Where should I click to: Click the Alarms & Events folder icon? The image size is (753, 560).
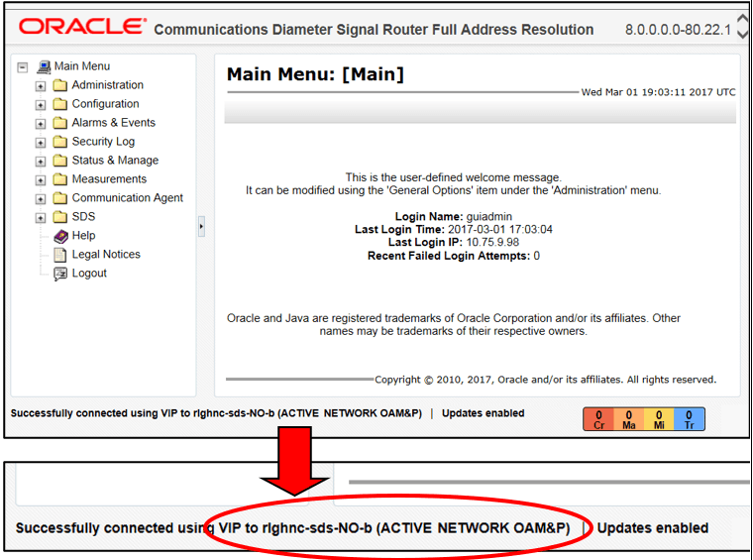point(60,123)
